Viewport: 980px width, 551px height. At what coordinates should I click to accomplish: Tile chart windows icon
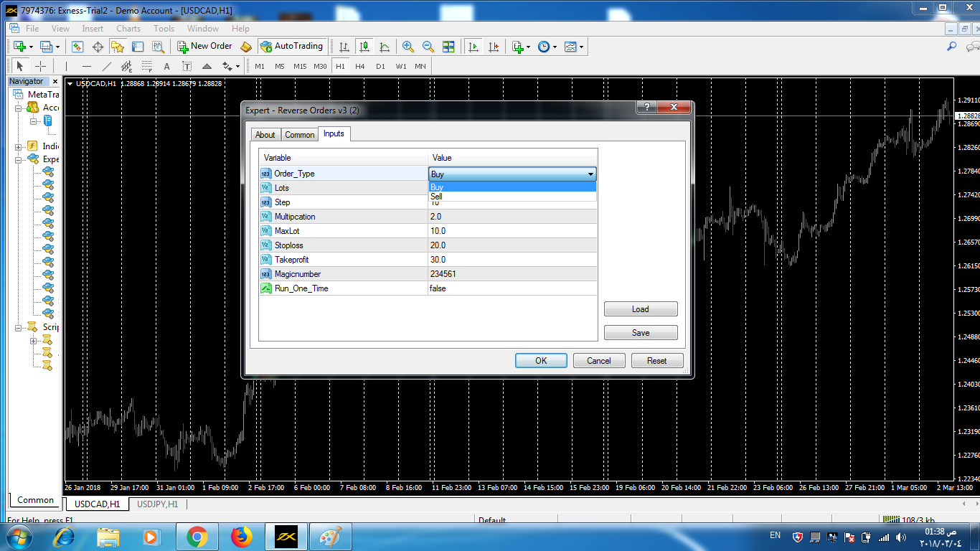(x=448, y=47)
